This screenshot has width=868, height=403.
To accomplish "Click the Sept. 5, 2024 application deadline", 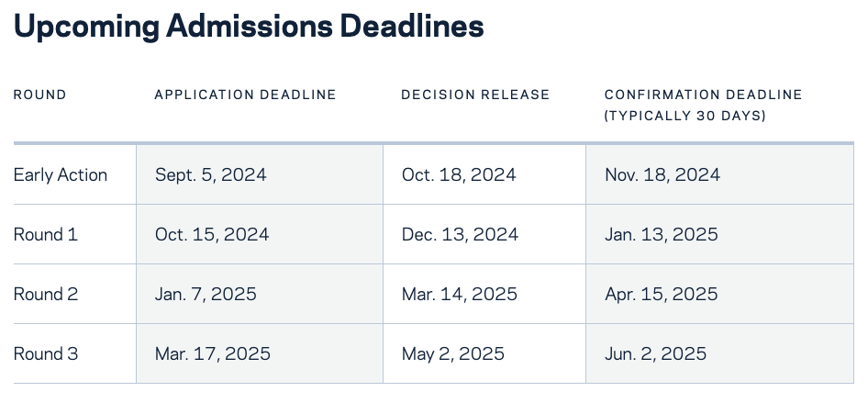I will [211, 175].
